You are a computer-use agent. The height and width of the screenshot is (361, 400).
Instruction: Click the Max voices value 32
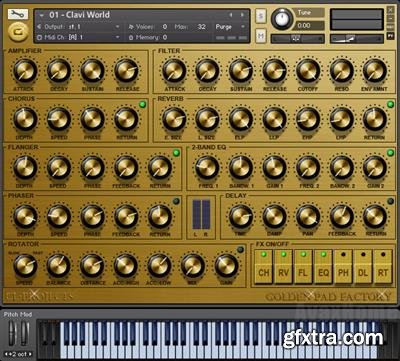[201, 27]
